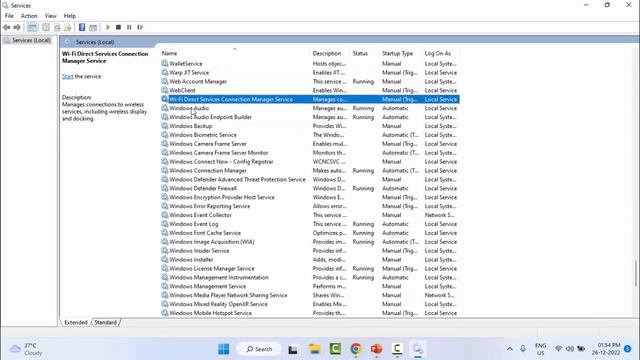Select Windows Insider Service row

tap(310, 251)
